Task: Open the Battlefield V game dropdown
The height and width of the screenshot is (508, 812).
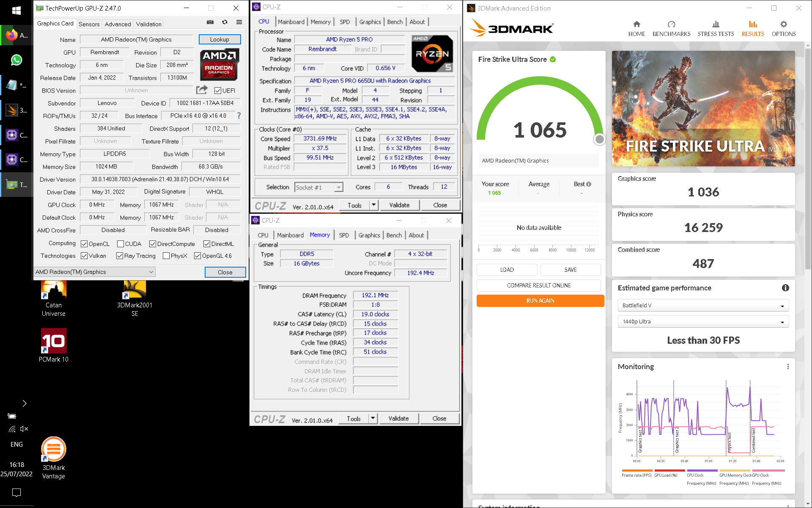Action: point(703,305)
